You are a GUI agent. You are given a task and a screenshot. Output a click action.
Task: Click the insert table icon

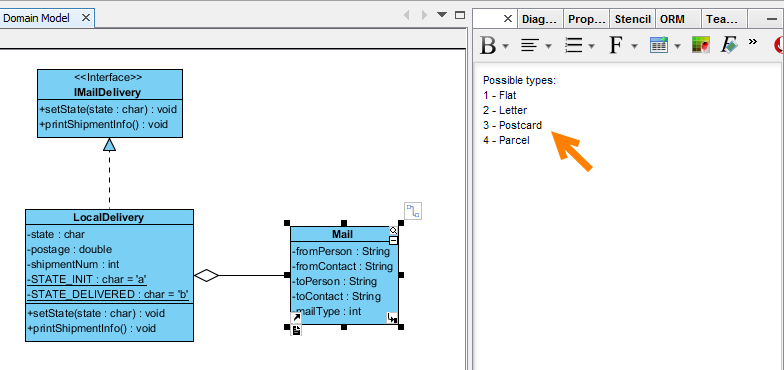click(659, 45)
